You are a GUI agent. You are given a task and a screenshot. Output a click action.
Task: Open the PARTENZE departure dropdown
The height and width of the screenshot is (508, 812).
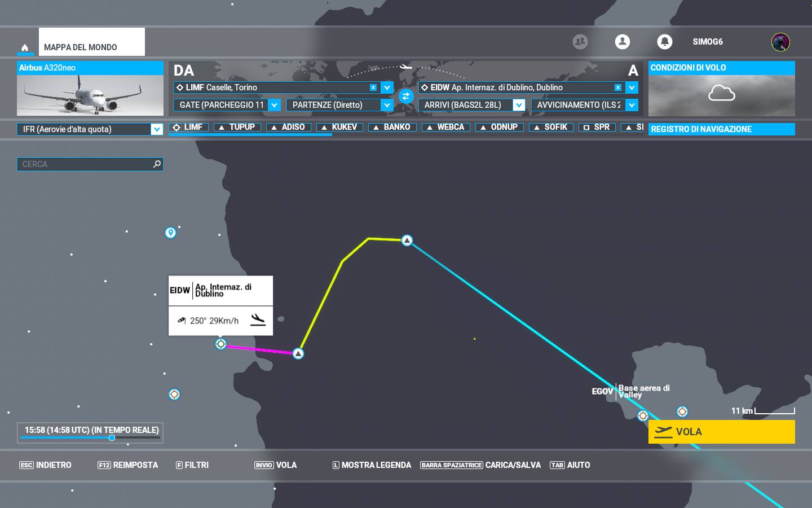(x=387, y=105)
